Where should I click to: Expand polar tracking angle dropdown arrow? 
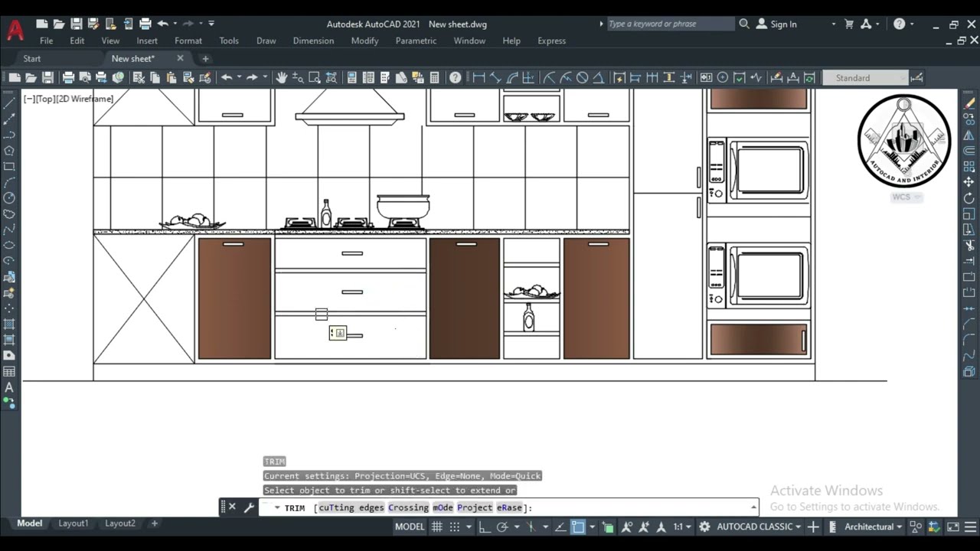pyautogui.click(x=517, y=527)
